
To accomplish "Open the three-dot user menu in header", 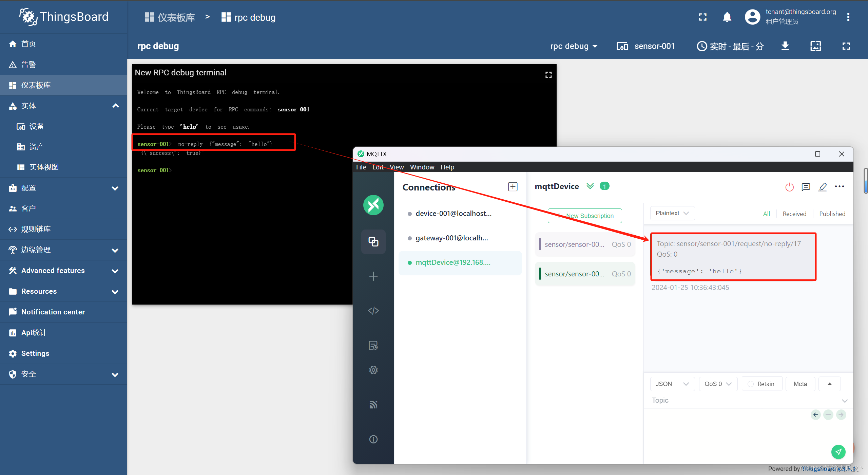I will click(848, 17).
